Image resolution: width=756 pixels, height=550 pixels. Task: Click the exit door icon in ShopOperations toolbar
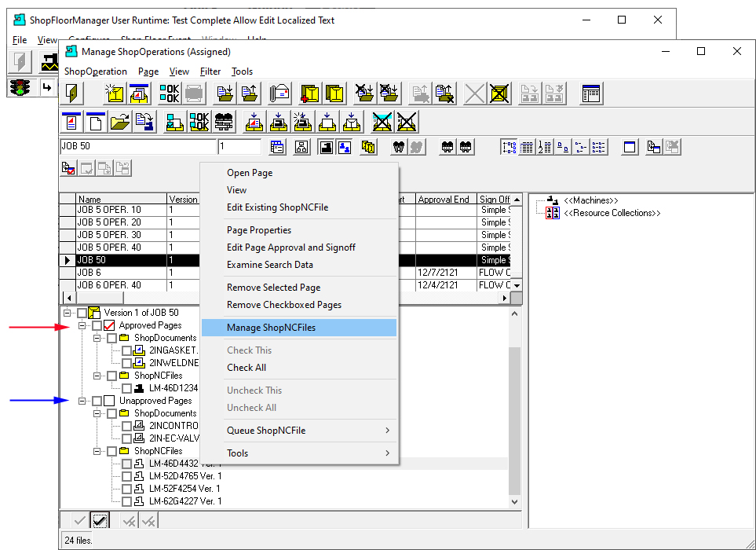[72, 93]
